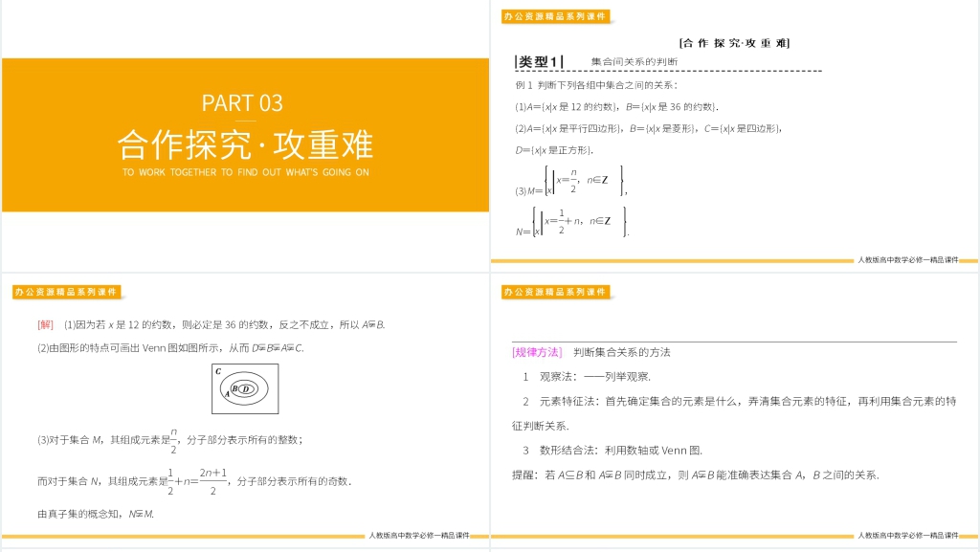Click the bracketed heading "[合作探究·攻重难]"
The image size is (980, 552).
tap(734, 43)
